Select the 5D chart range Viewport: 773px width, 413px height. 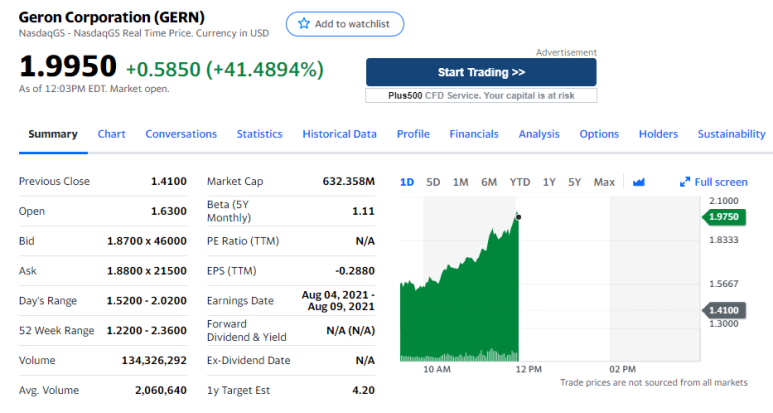tap(433, 182)
